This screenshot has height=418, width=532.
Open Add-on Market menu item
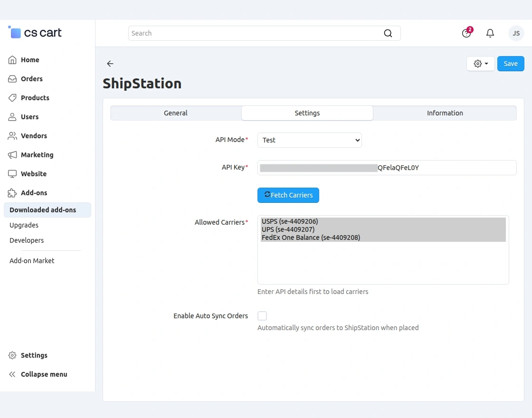31,261
